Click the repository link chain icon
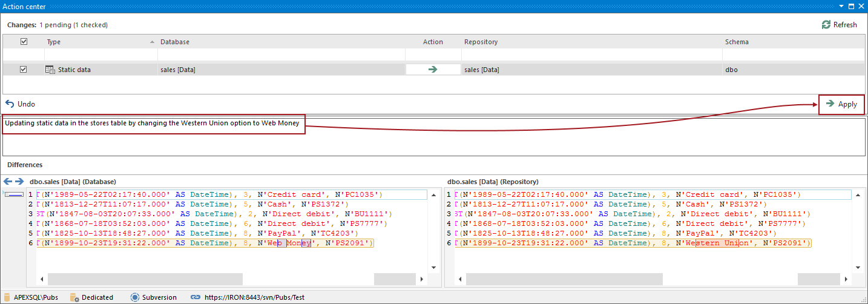868x304 pixels. (196, 297)
